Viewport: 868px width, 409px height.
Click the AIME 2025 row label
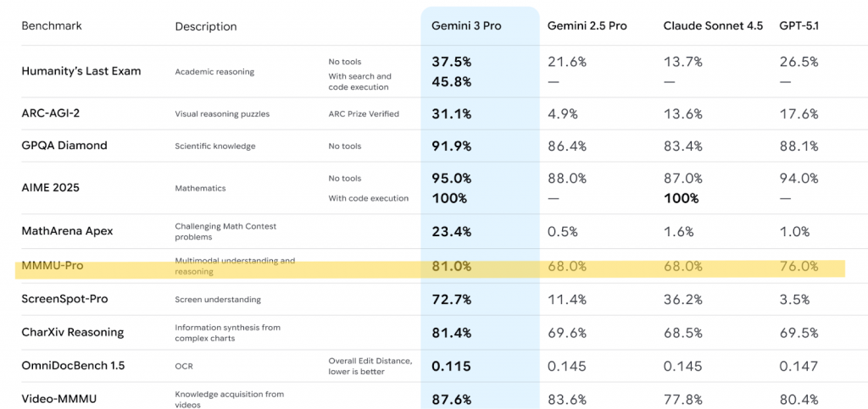pos(51,188)
